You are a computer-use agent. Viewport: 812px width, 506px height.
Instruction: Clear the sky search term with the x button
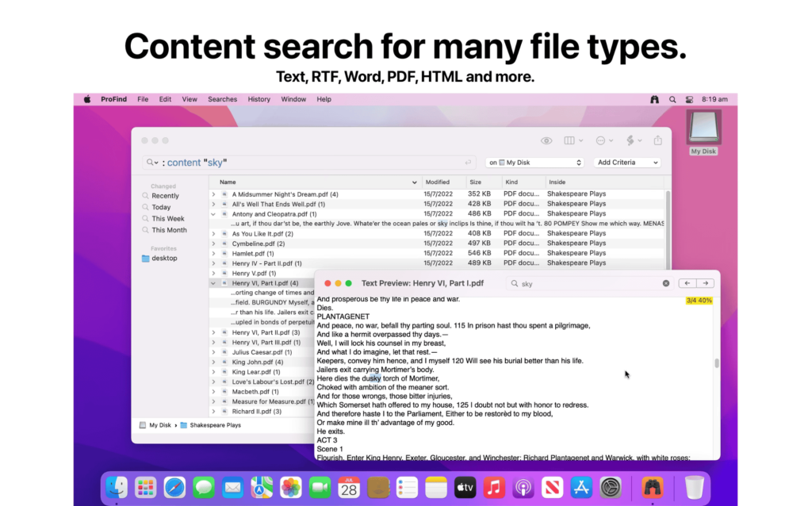tap(665, 283)
